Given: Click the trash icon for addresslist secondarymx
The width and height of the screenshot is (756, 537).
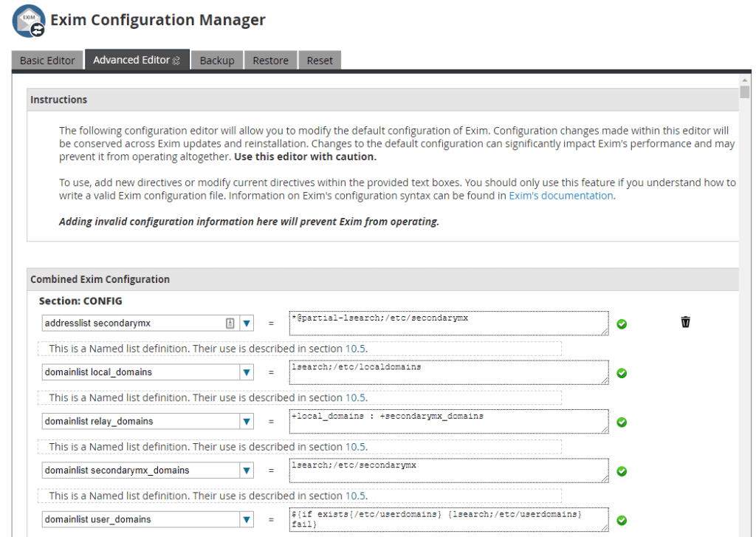Looking at the screenshot, I should point(685,322).
